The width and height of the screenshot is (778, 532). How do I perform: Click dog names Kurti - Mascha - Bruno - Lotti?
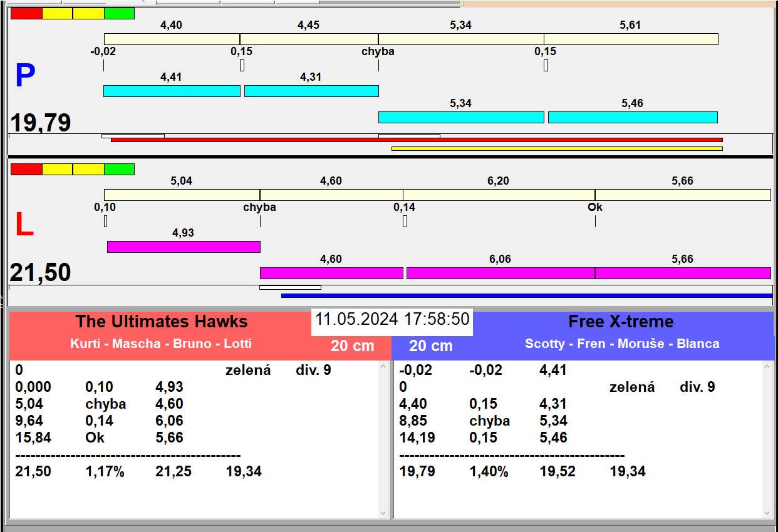coord(161,344)
